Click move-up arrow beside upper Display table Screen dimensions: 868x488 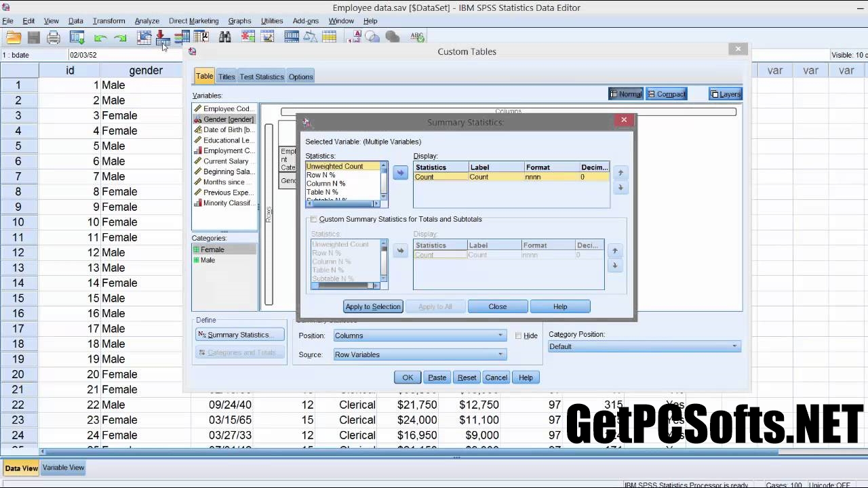coord(620,173)
